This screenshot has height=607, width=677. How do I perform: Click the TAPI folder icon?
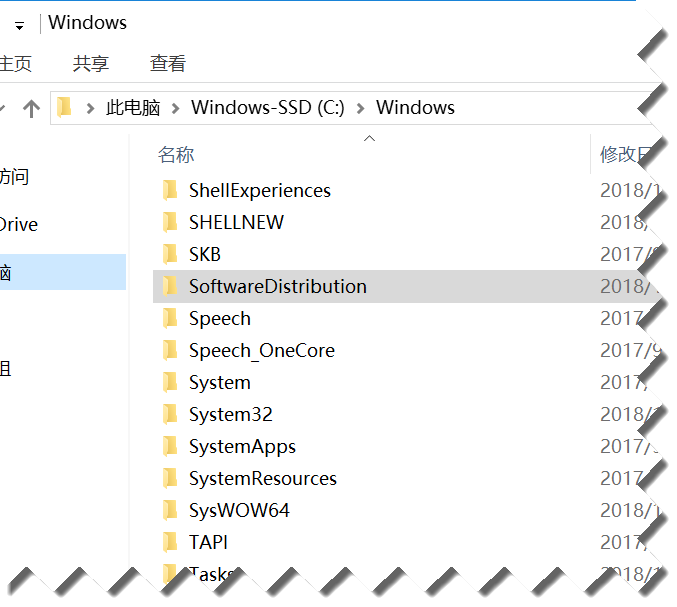170,542
